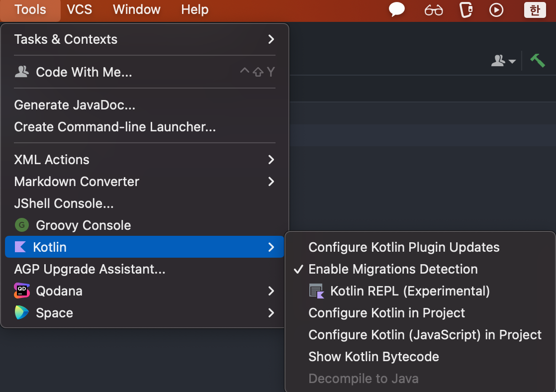The width and height of the screenshot is (556, 392).
Task: Click the XML Actions label
Action: coord(52,160)
